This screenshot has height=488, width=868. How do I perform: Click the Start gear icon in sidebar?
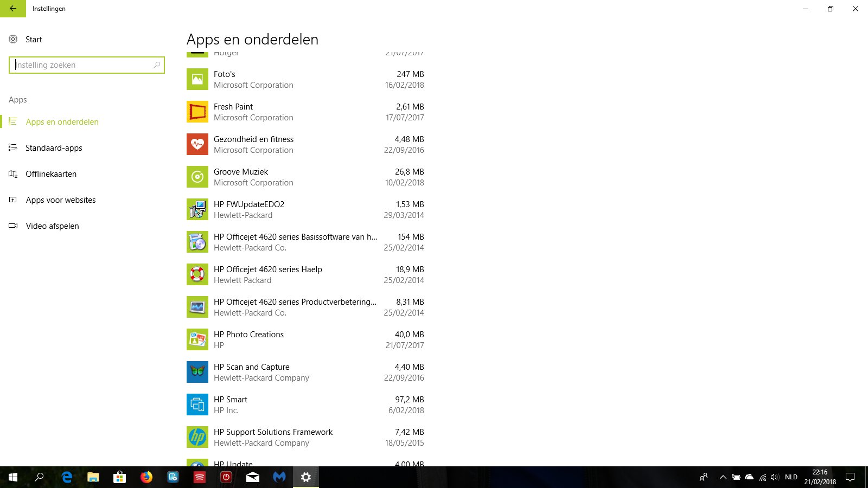[13, 39]
